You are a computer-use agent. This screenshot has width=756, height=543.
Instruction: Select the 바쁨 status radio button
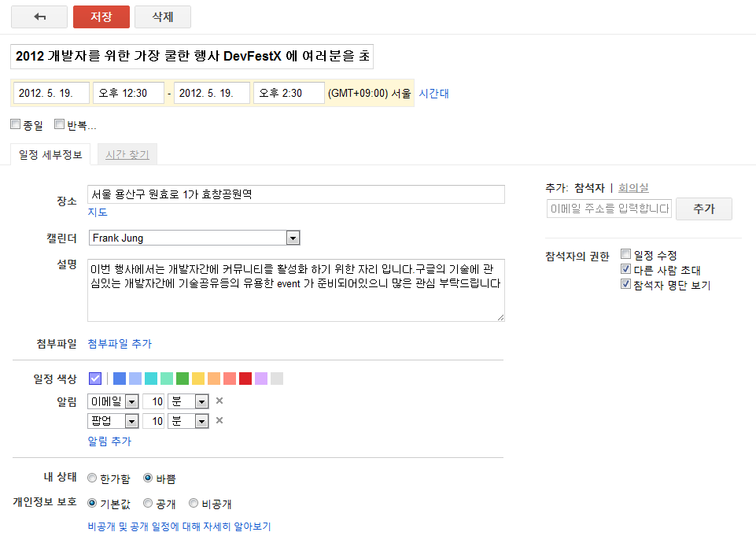[148, 478]
